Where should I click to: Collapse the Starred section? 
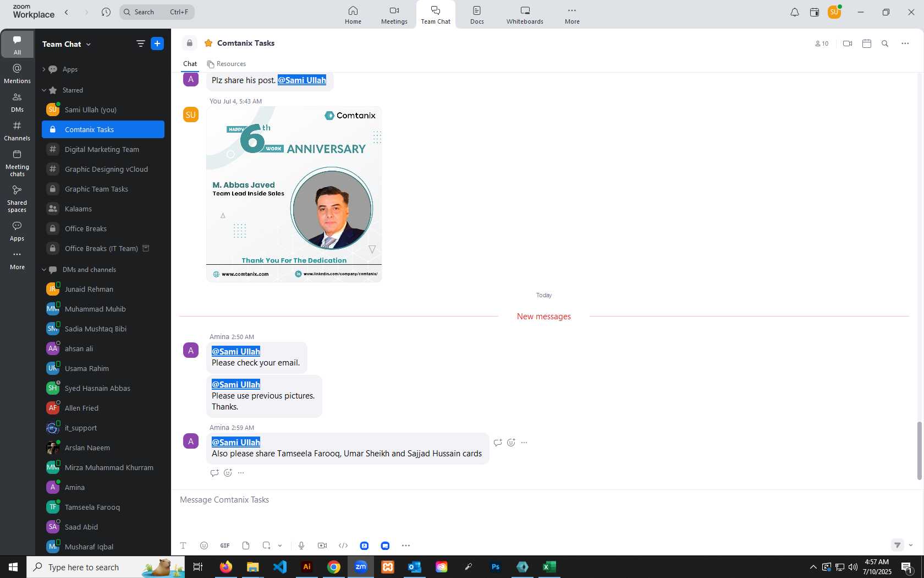(x=44, y=90)
